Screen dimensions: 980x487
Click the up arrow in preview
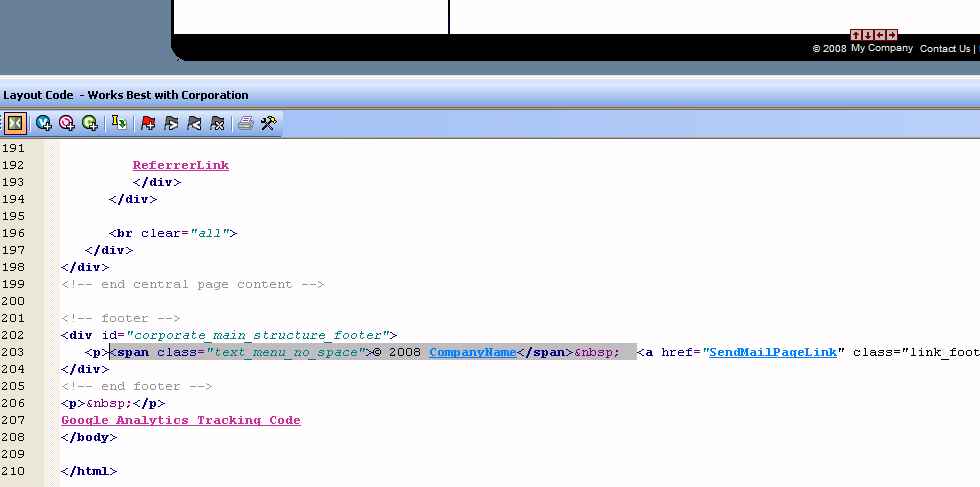(x=856, y=35)
